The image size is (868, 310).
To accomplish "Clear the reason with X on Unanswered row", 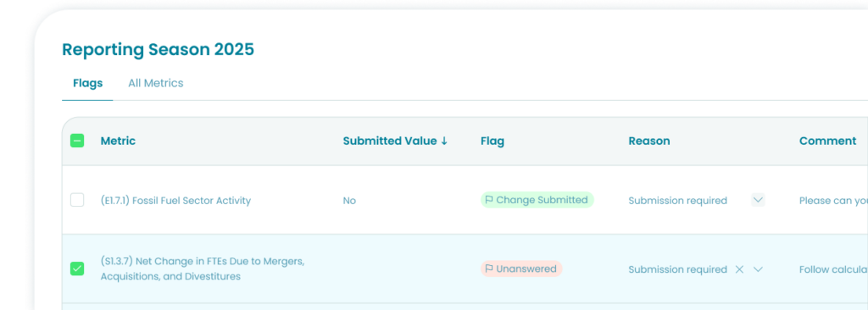I will [x=739, y=269].
